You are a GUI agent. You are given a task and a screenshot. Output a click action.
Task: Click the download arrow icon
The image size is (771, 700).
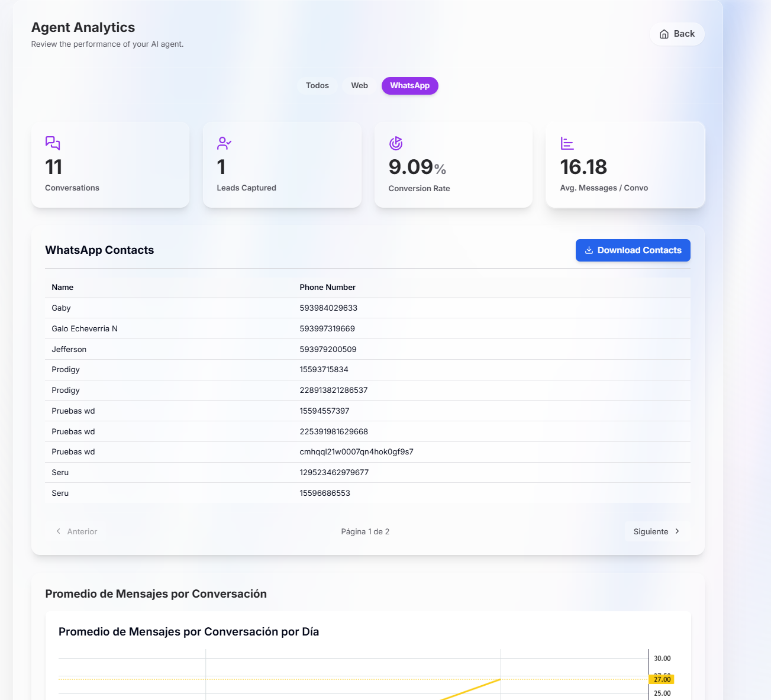[589, 250]
